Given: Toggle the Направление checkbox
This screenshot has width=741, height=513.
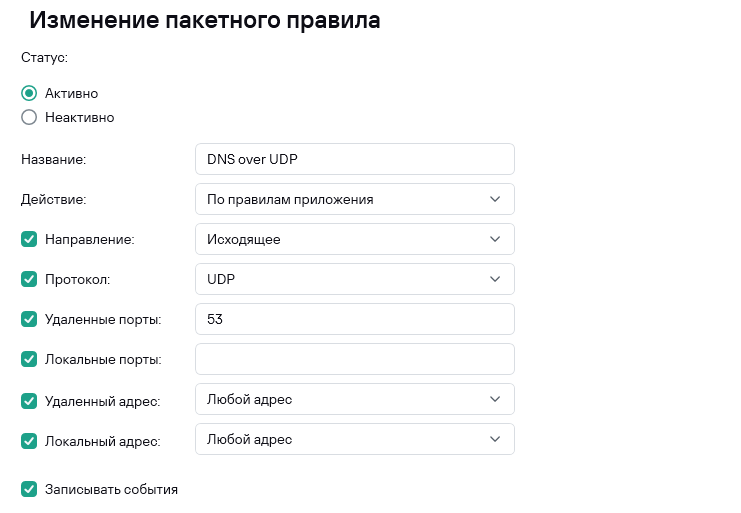Looking at the screenshot, I should 29,240.
